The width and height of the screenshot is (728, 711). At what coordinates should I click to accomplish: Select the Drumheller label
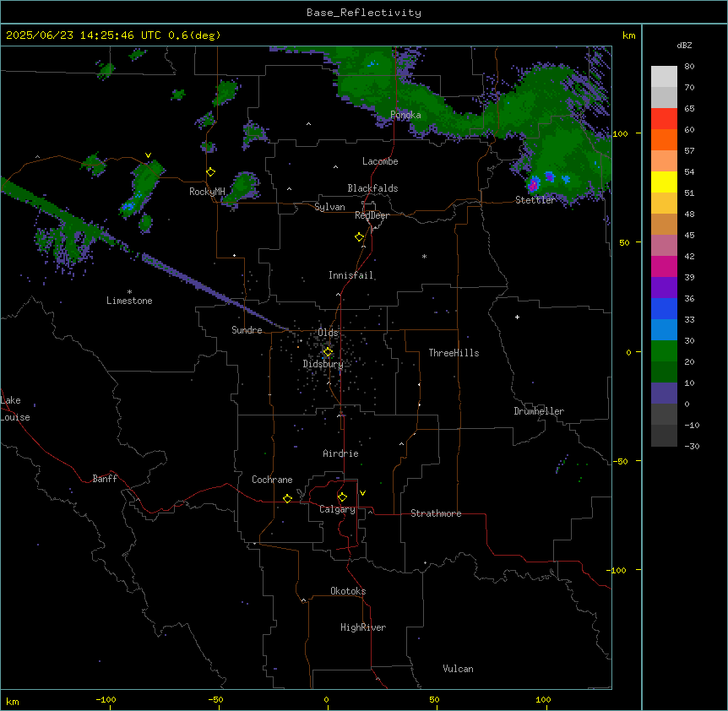click(x=539, y=411)
